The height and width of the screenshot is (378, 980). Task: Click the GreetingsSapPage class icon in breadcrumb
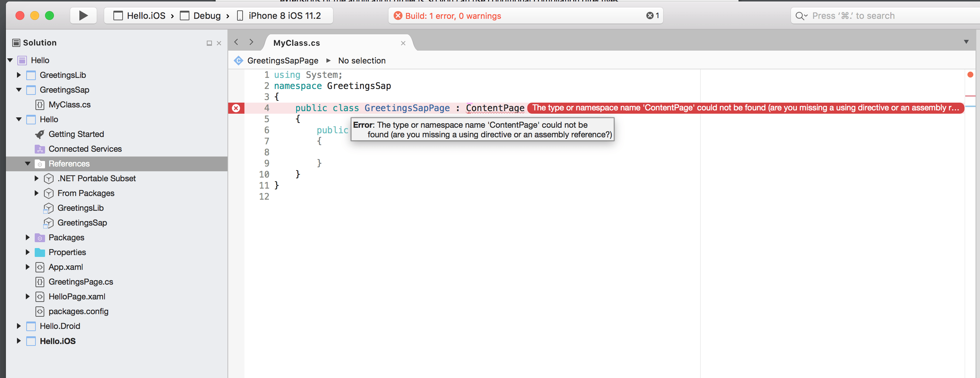pyautogui.click(x=239, y=61)
